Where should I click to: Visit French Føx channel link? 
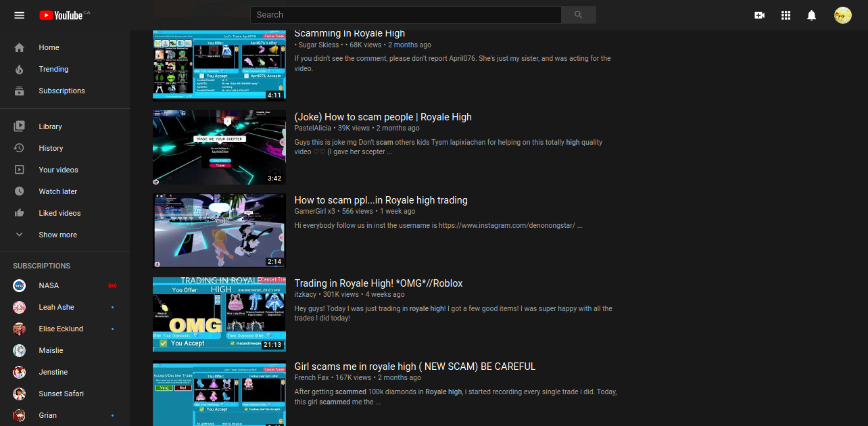click(312, 377)
